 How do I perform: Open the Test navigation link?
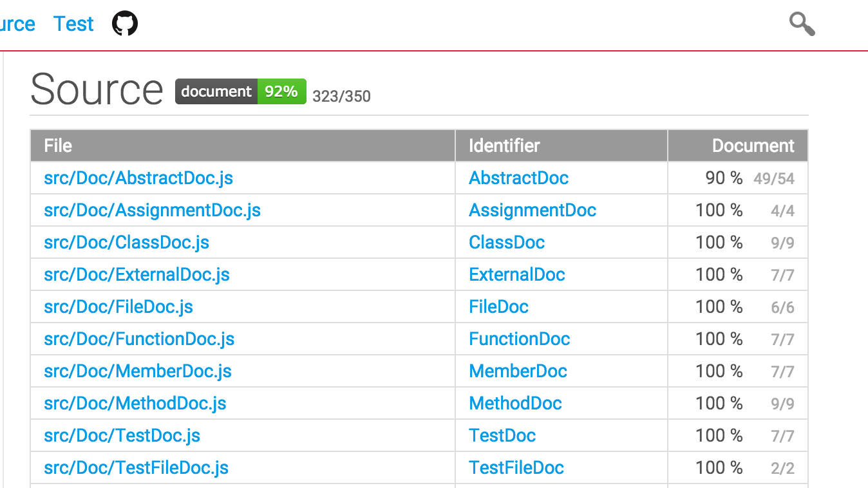pos(73,24)
